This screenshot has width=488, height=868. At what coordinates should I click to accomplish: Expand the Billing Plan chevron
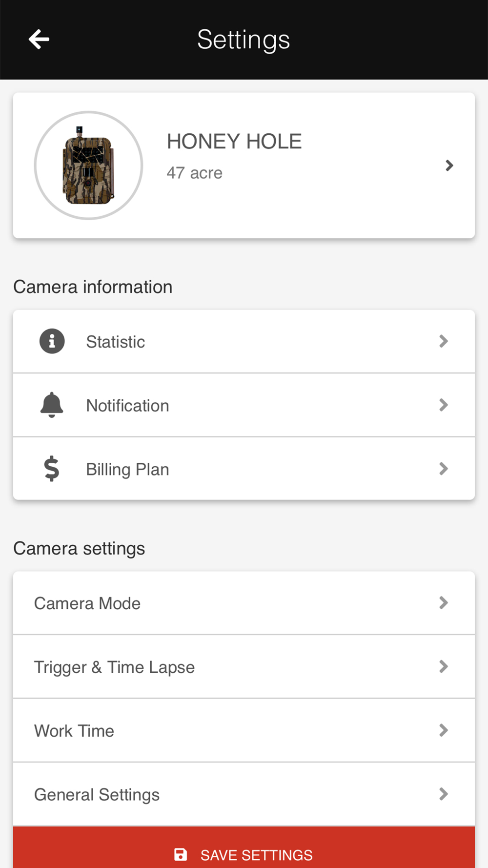[443, 469]
